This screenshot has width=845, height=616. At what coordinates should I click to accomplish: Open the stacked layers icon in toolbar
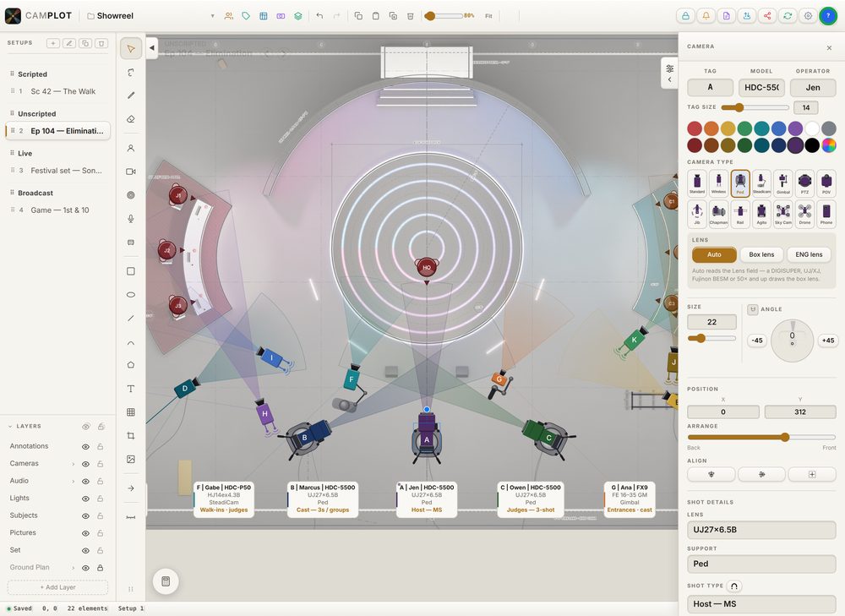pyautogui.click(x=298, y=16)
